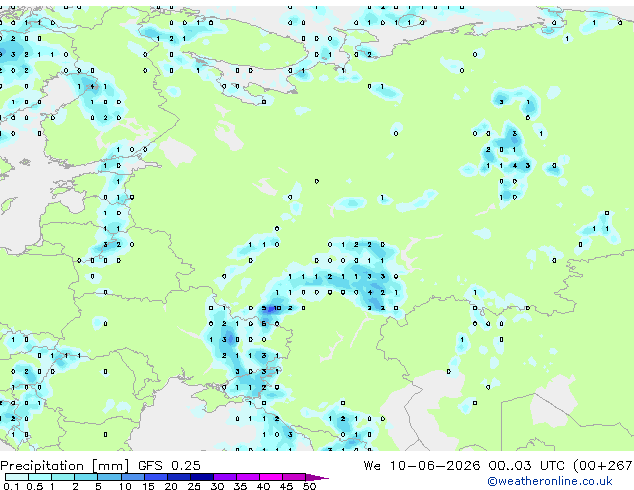Click the '(00+267' forecast offset text
Viewport: 634px width, 490px height.
click(603, 466)
